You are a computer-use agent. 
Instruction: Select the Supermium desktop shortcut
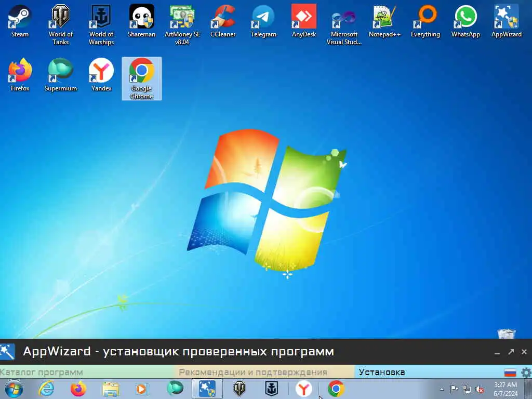[60, 75]
